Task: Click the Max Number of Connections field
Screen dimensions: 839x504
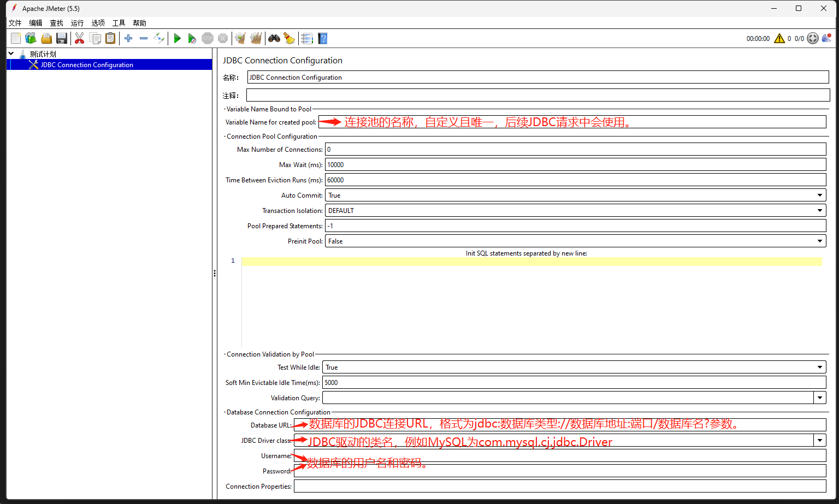Action: click(575, 149)
